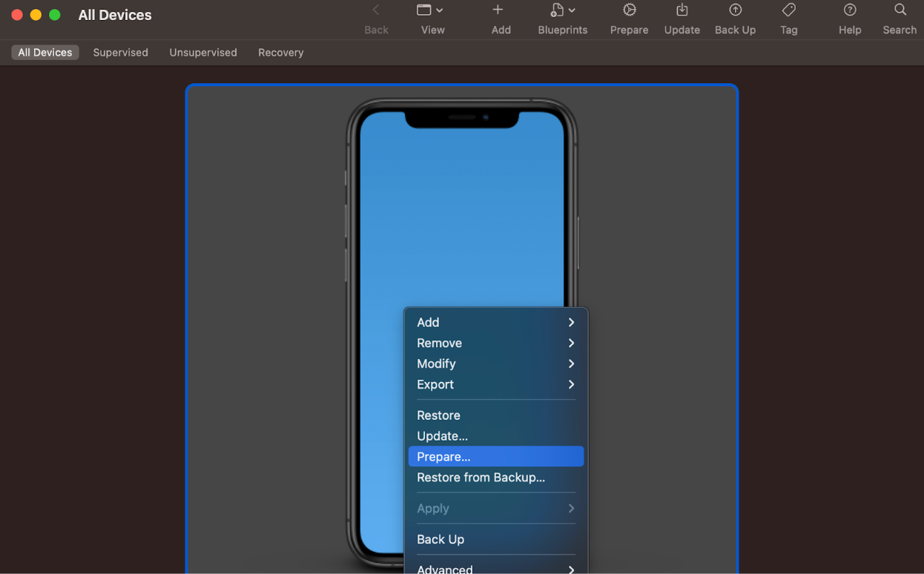
Task: Select Restore from Backup... in the menu
Action: tap(495, 478)
